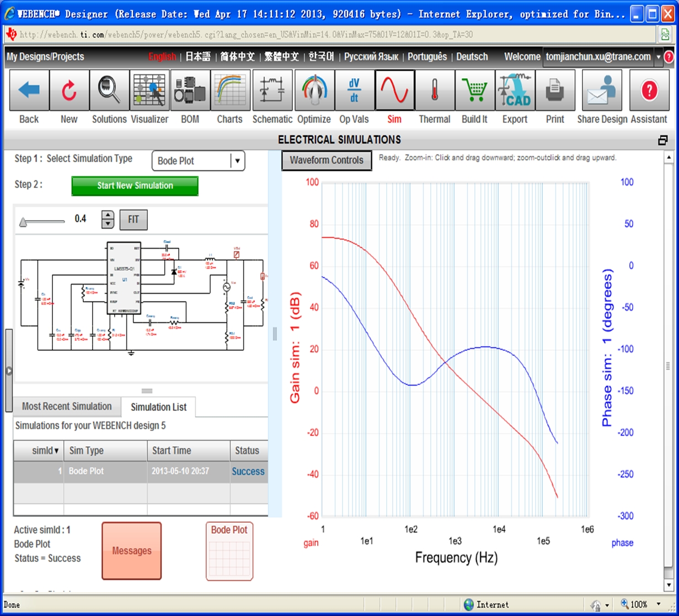Select the Sim sine wave icon

[x=395, y=90]
